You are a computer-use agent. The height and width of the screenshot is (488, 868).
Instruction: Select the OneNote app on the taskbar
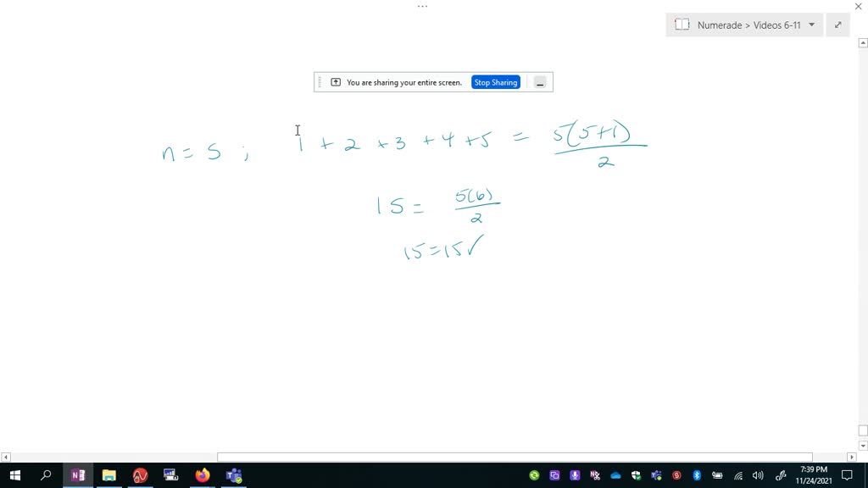coord(78,475)
